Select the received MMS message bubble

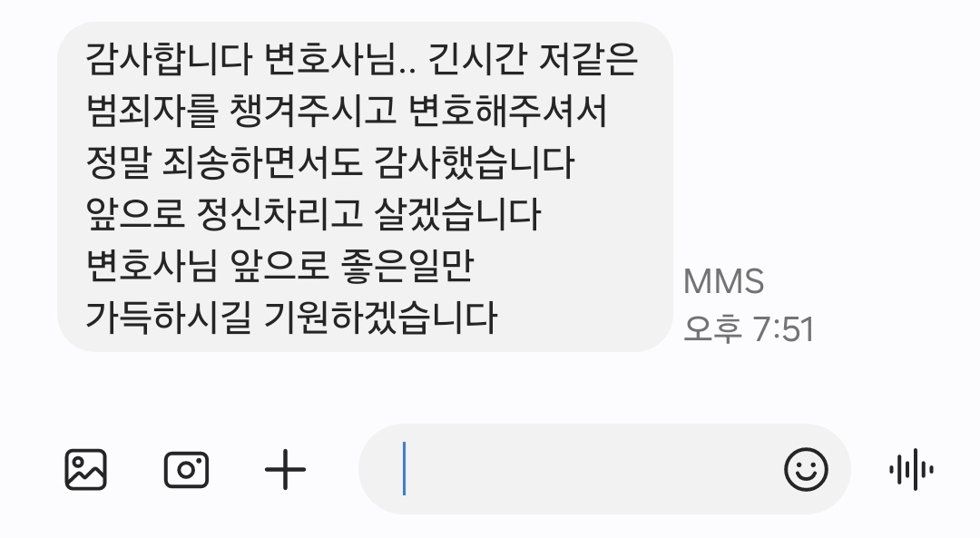pos(365,187)
